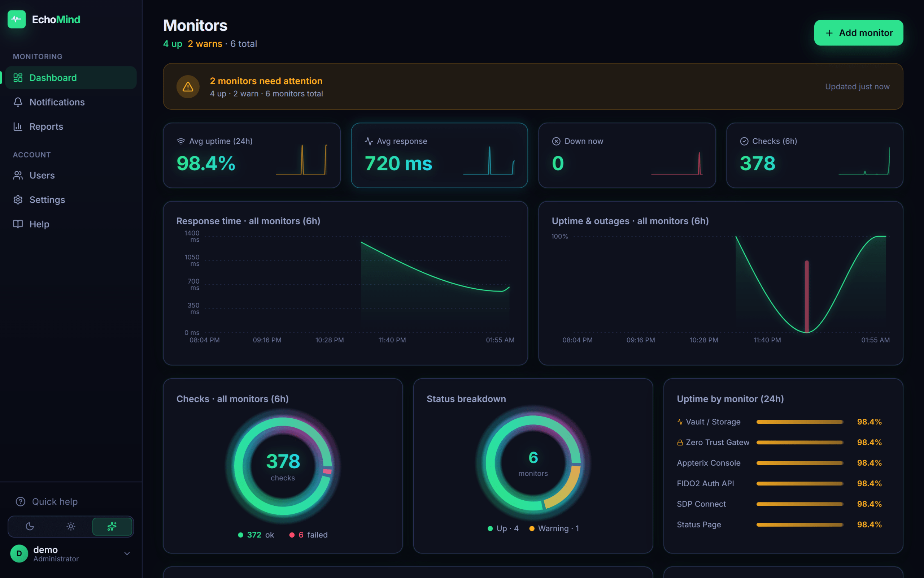Viewport: 924px width, 578px height.
Task: Click the Monitors page heading
Action: click(195, 25)
